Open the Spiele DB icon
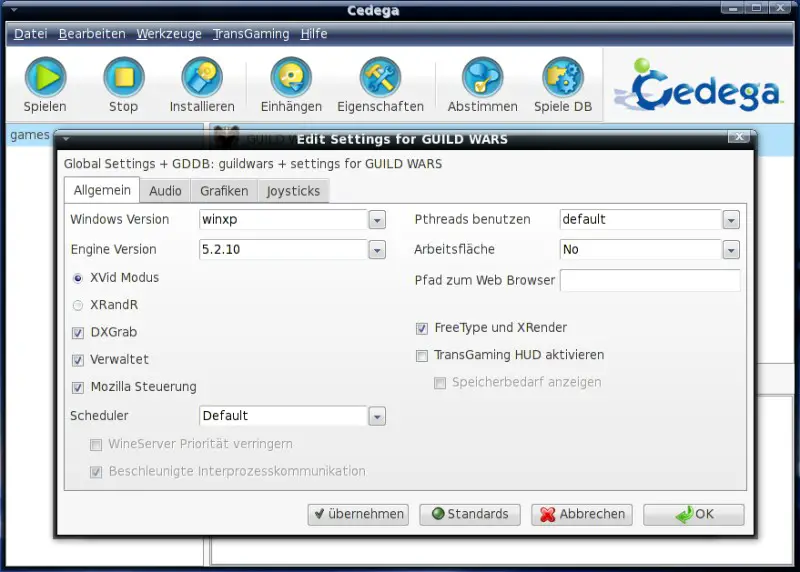The height and width of the screenshot is (572, 800). click(x=563, y=78)
